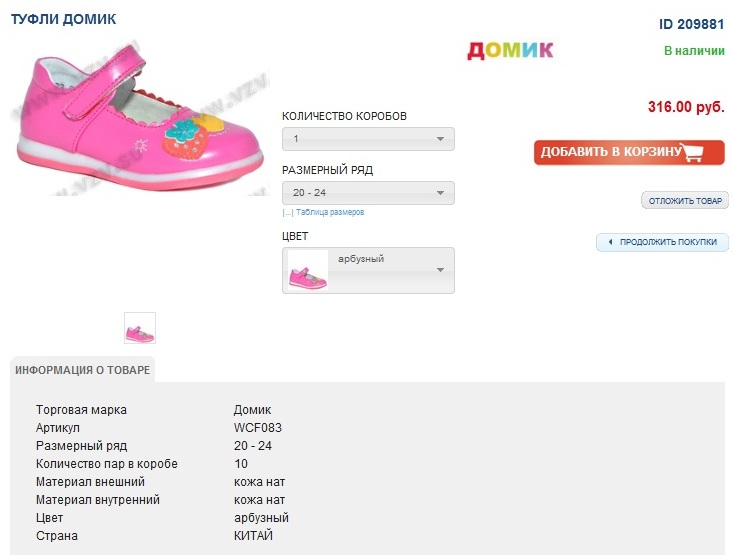The image size is (733, 555).
Task: Click the large pink shoe product image
Action: click(140, 118)
